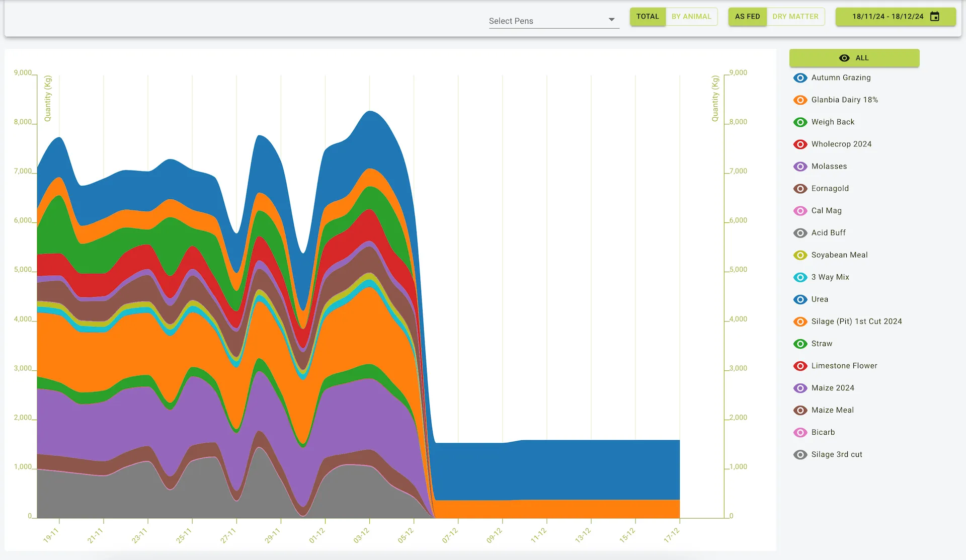Hide the Molasses series
The image size is (966, 560).
tap(800, 166)
